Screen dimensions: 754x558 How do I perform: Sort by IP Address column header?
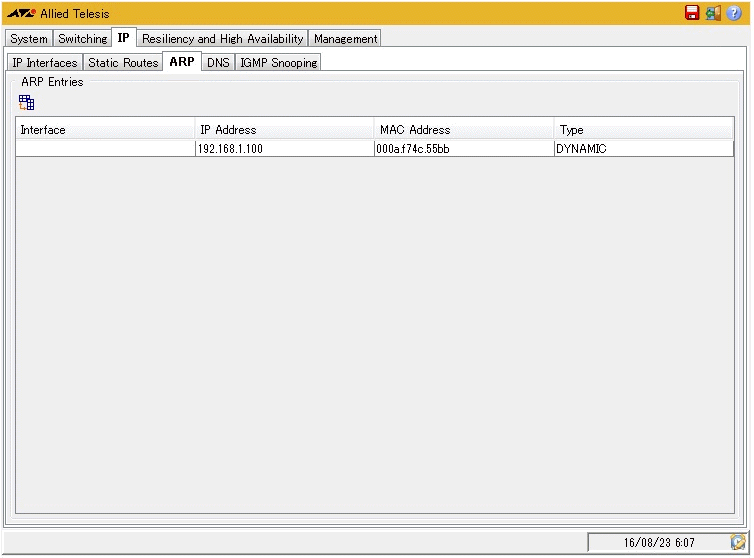point(285,129)
